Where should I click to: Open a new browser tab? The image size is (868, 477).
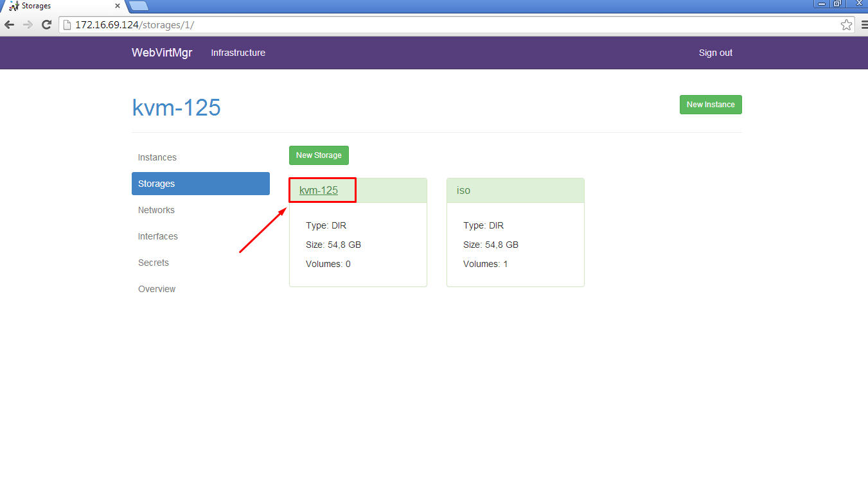pos(138,6)
